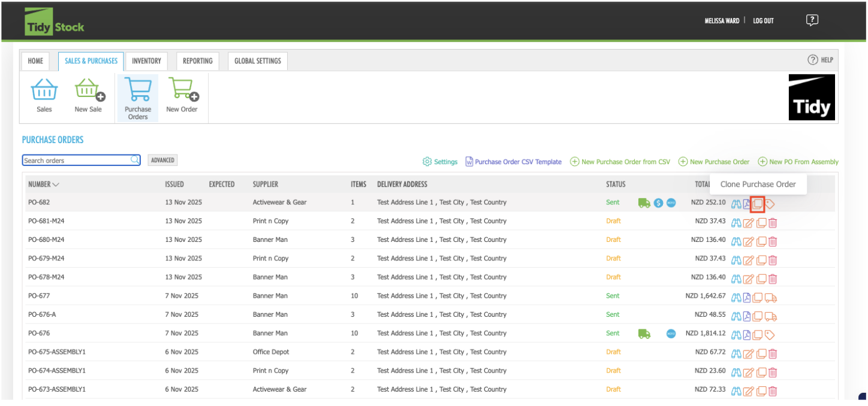The height and width of the screenshot is (406, 868).
Task: Open the HELP link
Action: pyautogui.click(x=821, y=60)
